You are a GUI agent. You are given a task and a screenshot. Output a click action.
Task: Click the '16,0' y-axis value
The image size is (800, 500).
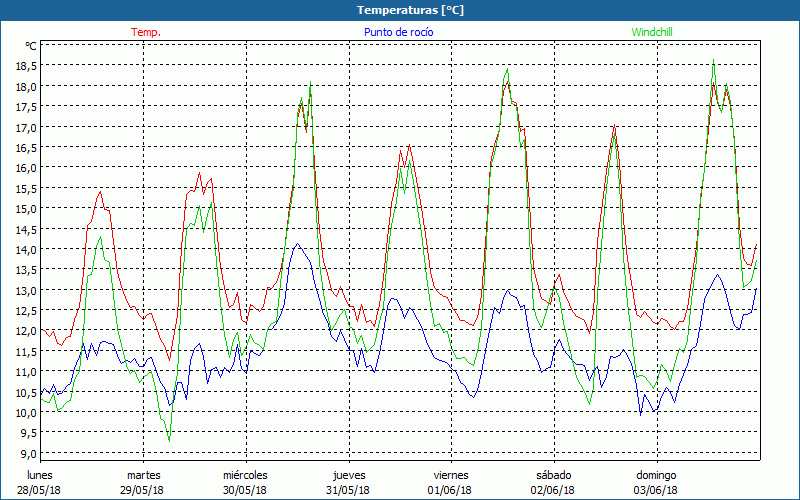[x=26, y=167]
